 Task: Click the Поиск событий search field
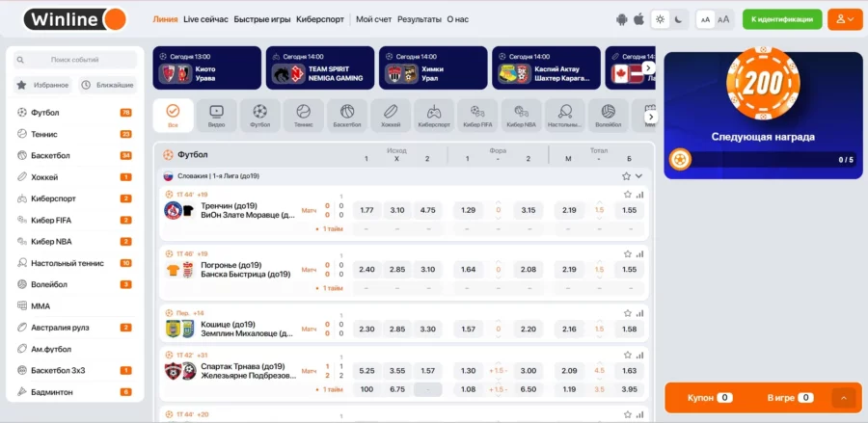point(75,60)
